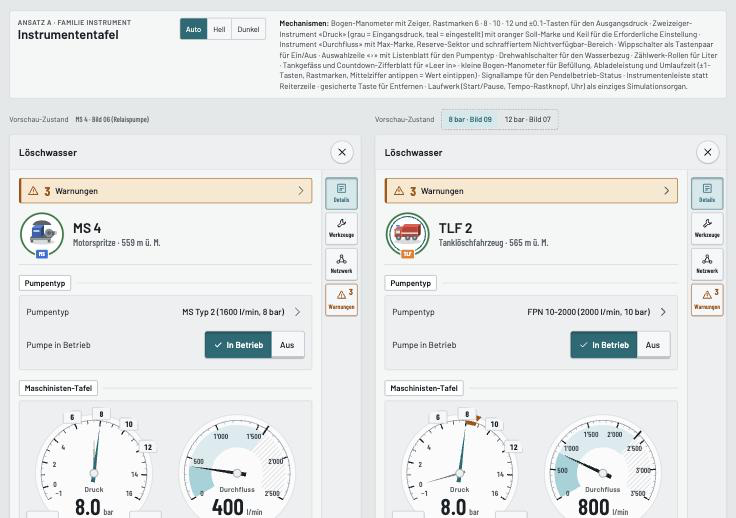Click the 8.0 bar readout on TLF 2 gauge

pyautogui.click(x=460, y=508)
